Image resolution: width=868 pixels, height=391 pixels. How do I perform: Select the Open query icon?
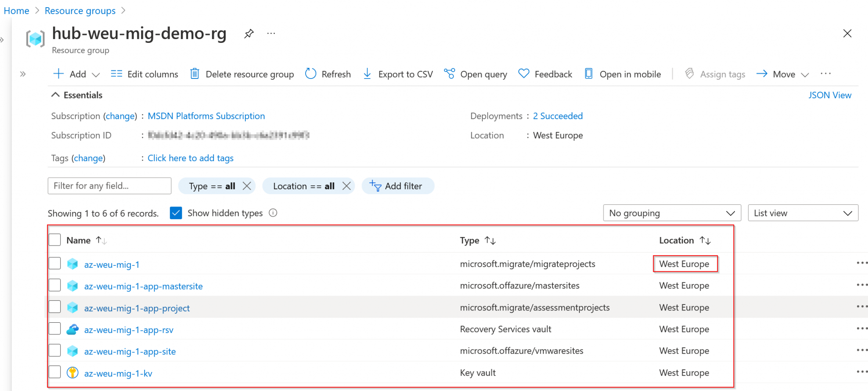click(x=449, y=74)
